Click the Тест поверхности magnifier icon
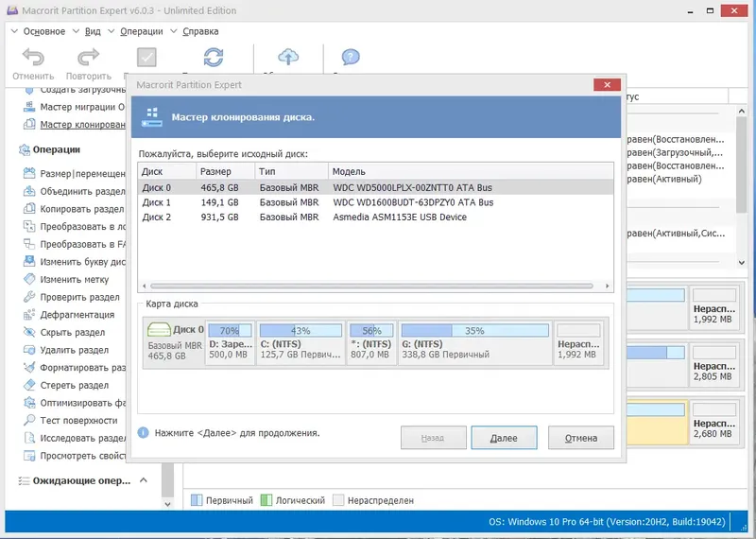Viewport: 756px width, 539px height. click(x=29, y=420)
